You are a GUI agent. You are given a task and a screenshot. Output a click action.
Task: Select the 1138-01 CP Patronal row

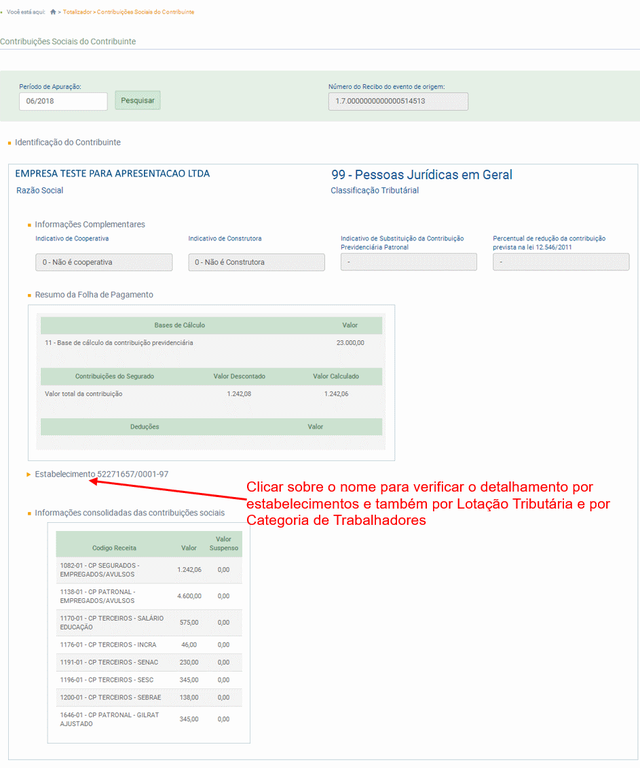tap(147, 596)
